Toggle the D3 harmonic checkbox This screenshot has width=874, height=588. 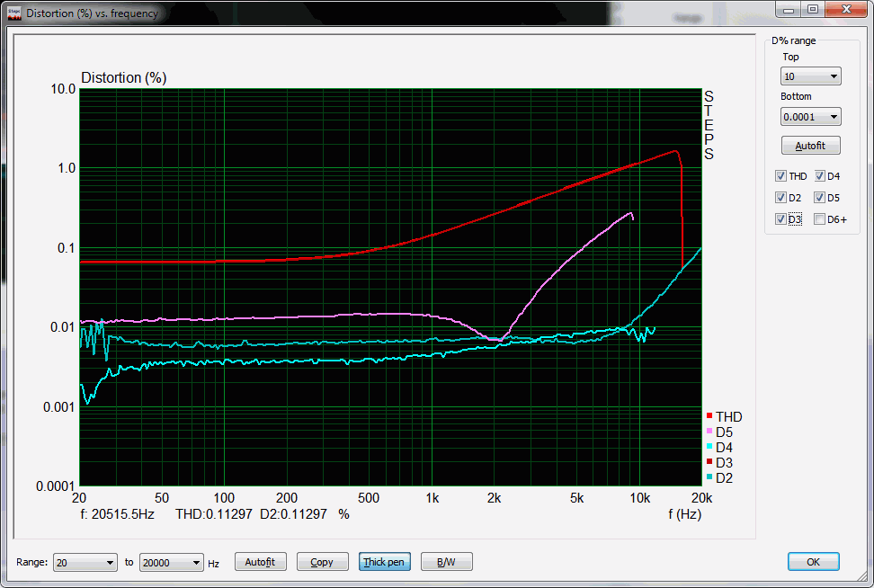[780, 219]
